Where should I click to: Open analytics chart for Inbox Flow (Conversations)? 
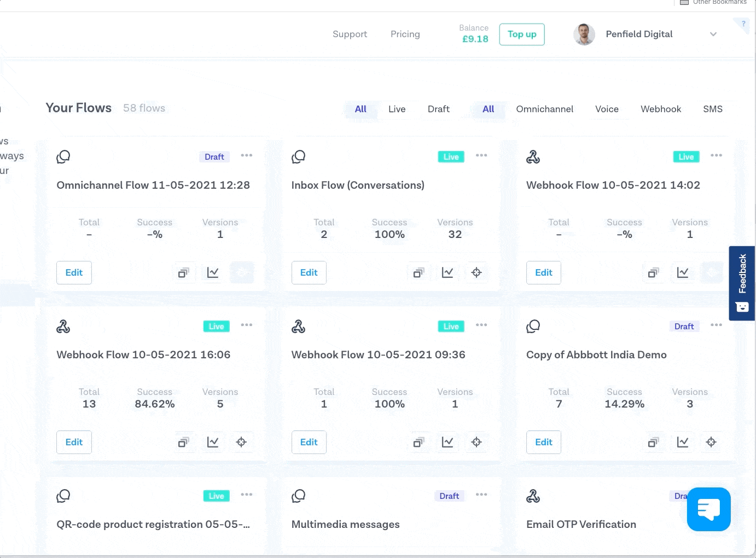click(447, 272)
